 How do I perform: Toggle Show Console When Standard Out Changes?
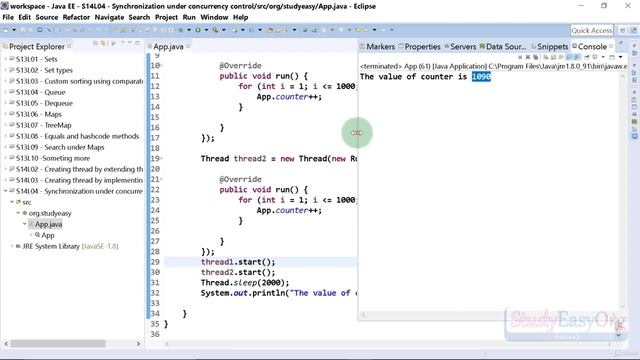point(569,57)
